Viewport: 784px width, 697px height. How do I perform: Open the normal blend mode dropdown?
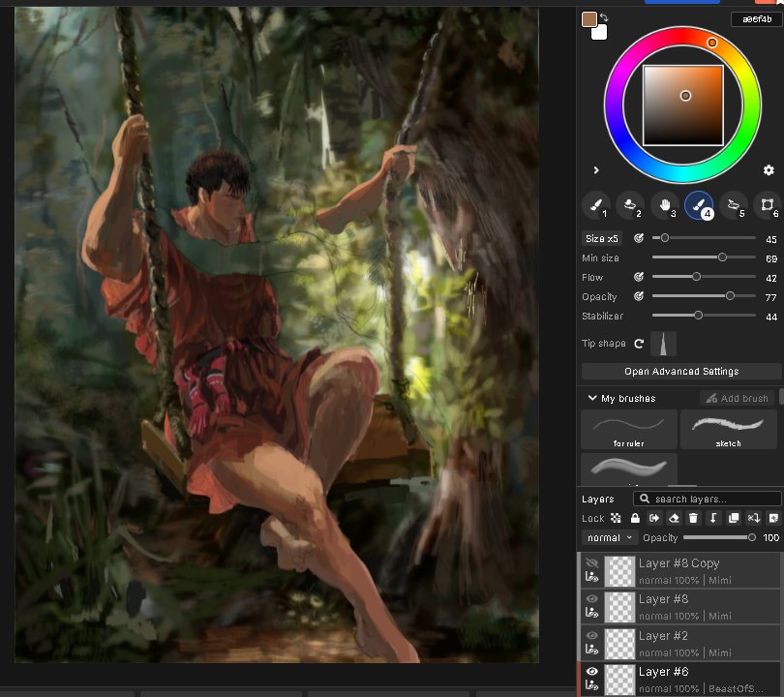610,538
